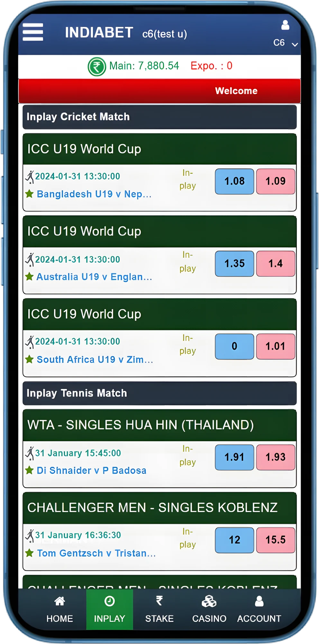This screenshot has height=644, width=319.
Task: Toggle favorite star for Di Shnaider match
Action: tap(29, 470)
